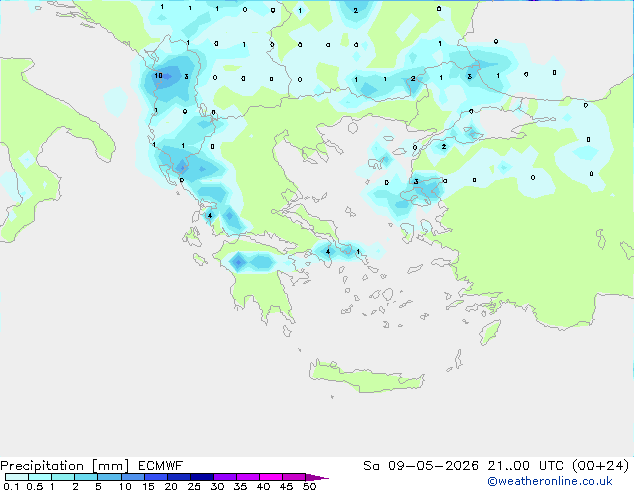Click the '21..00 UTC' time label
Image resolution: width=634 pixels, height=490 pixels.
[x=526, y=466]
